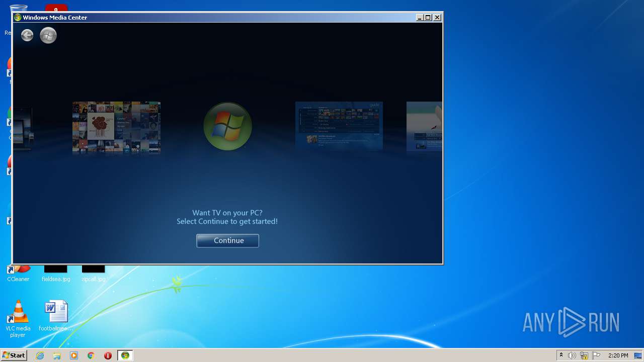Select Windows Media Center taskbar button
Viewport: 644px width, 362px height.
click(125, 355)
